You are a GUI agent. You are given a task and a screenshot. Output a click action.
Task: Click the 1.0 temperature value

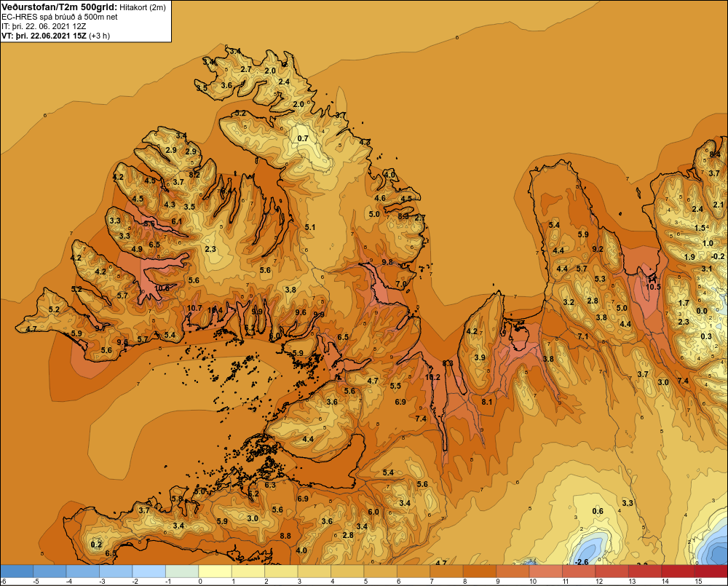click(x=708, y=243)
